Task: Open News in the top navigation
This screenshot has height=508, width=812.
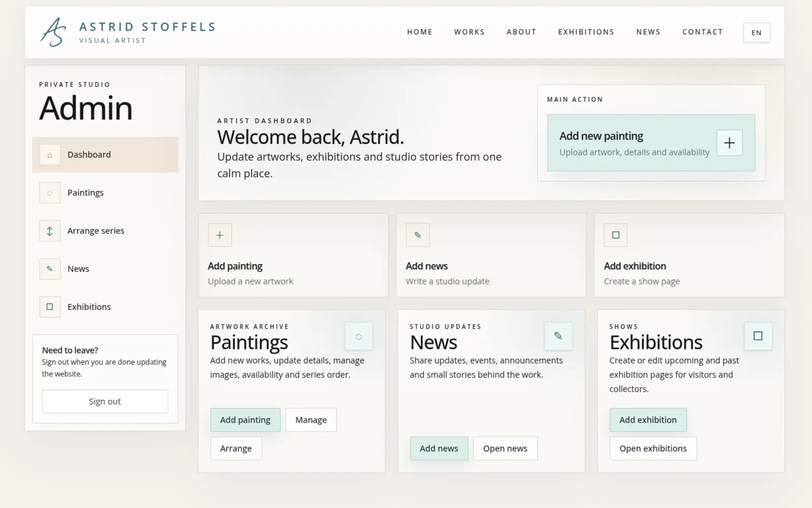Action: 649,32
